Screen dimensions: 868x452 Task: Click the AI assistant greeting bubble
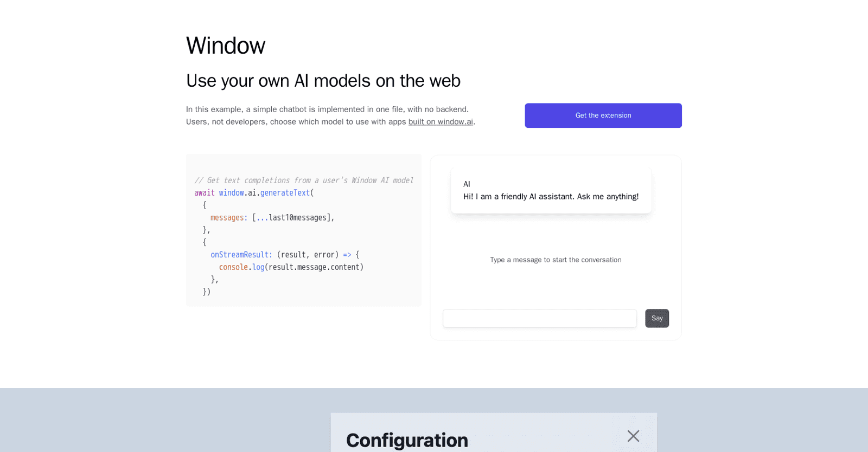[x=551, y=190]
